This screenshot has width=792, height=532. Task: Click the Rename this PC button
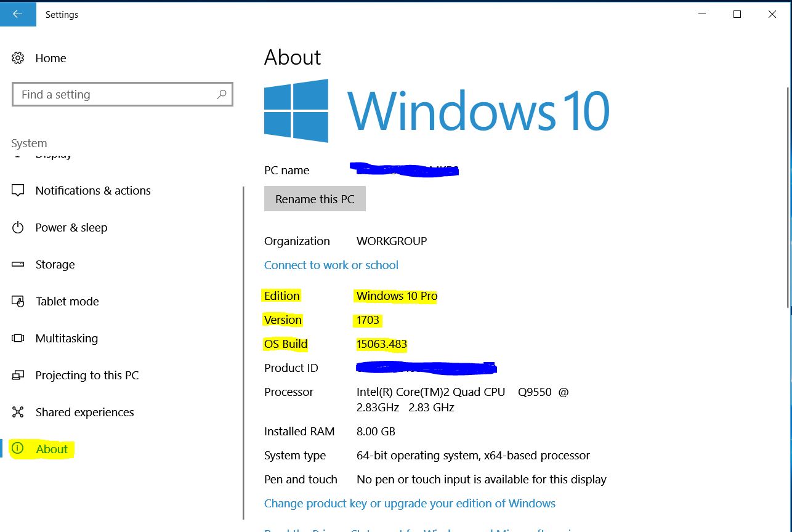coord(315,198)
